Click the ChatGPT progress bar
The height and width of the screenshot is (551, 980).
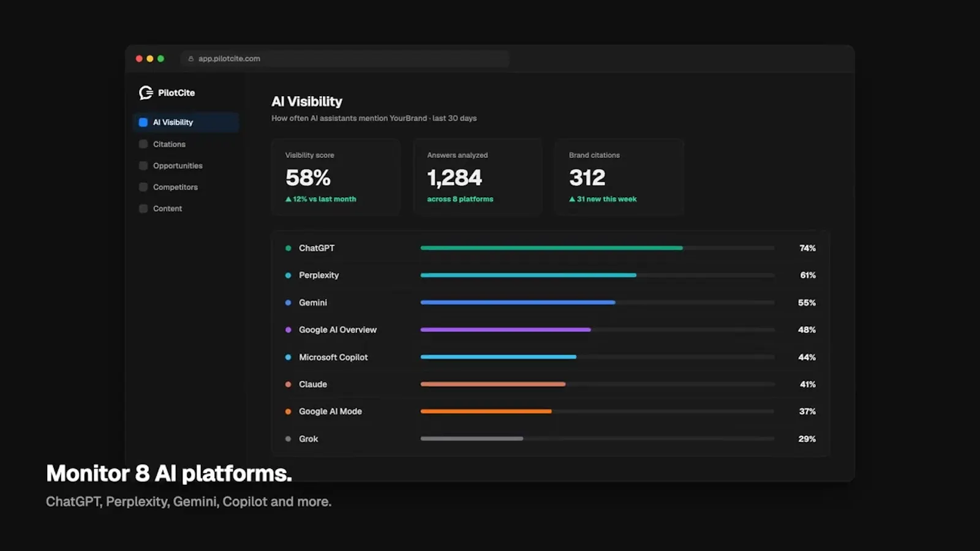pos(598,248)
